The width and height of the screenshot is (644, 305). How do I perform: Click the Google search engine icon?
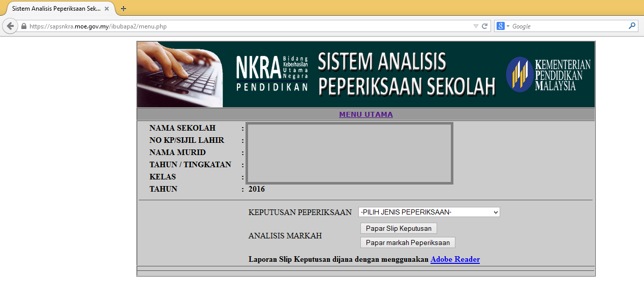click(501, 26)
